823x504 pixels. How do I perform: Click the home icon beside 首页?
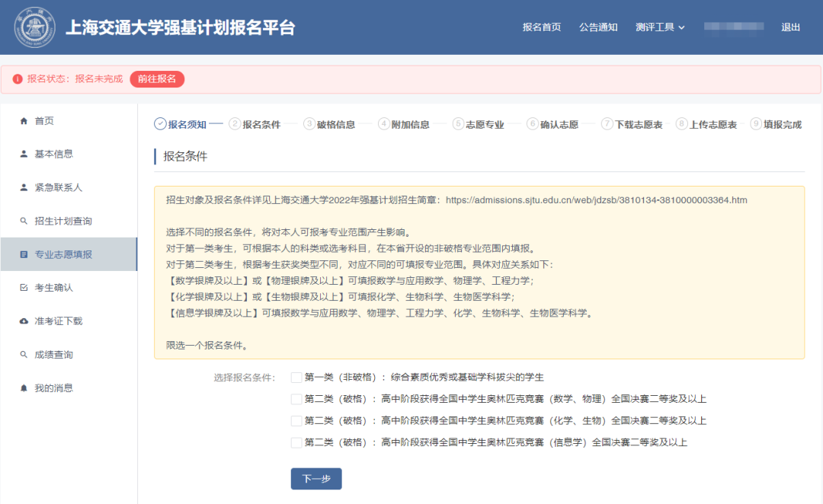23,120
